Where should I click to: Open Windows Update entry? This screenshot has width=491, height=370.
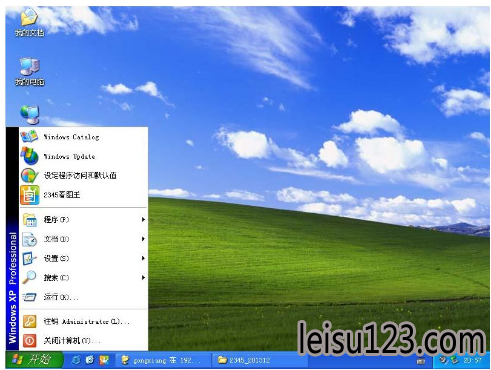[83, 156]
